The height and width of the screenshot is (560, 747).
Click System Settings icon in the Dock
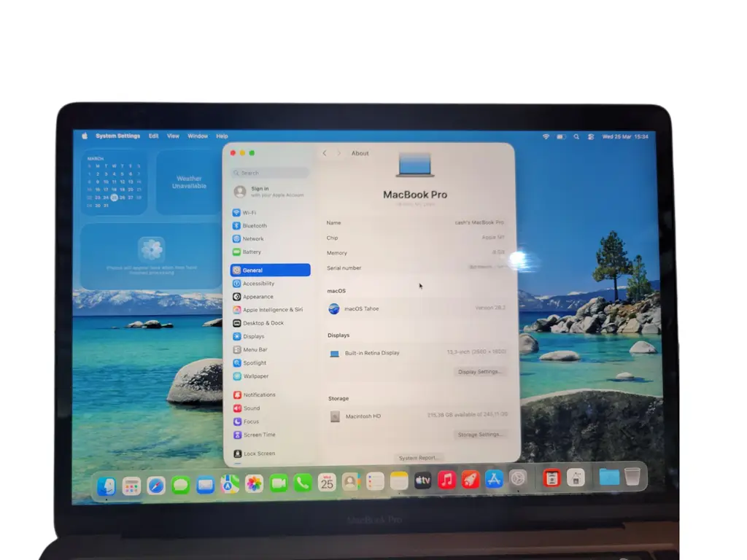(518, 478)
